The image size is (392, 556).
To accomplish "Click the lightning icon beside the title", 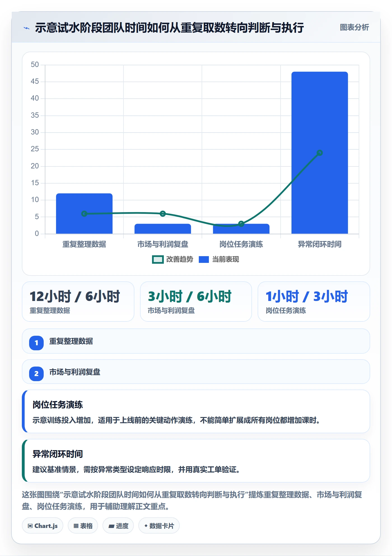I will pos(26,28).
